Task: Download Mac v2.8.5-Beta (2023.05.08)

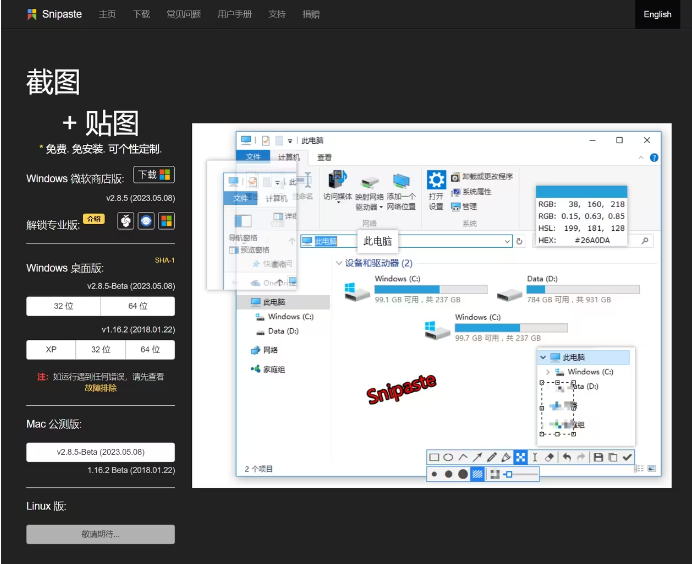Action: 101,452
